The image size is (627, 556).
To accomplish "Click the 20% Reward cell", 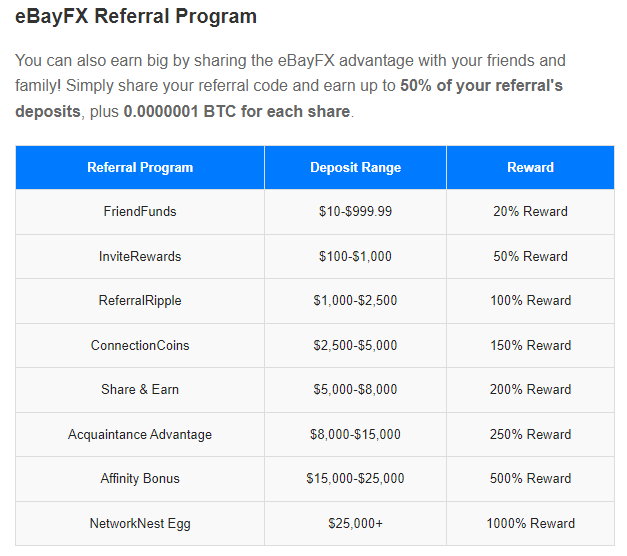I will pos(530,212).
